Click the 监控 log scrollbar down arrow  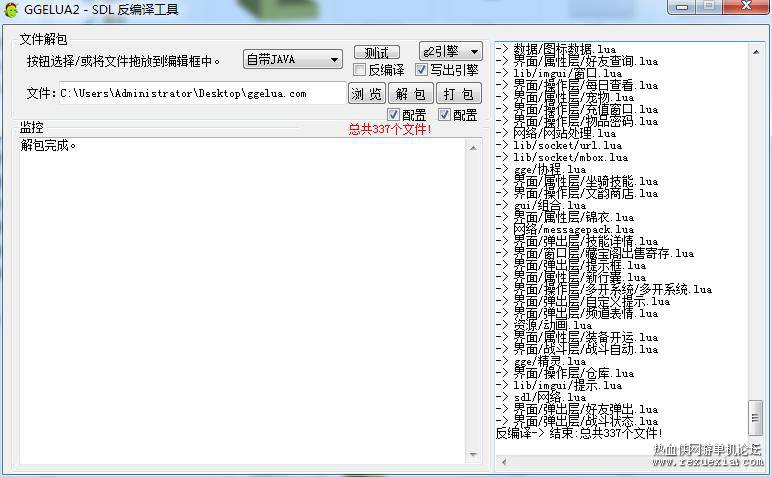pyautogui.click(x=473, y=454)
